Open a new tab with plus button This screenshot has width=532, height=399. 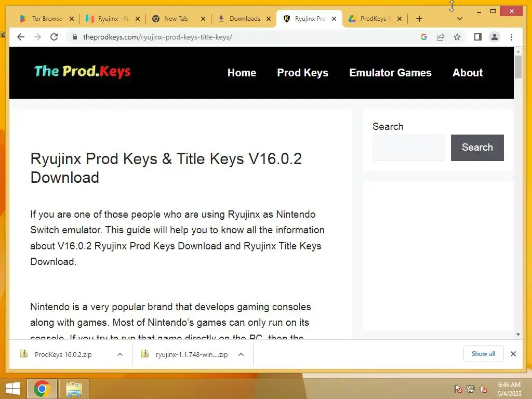click(x=419, y=19)
